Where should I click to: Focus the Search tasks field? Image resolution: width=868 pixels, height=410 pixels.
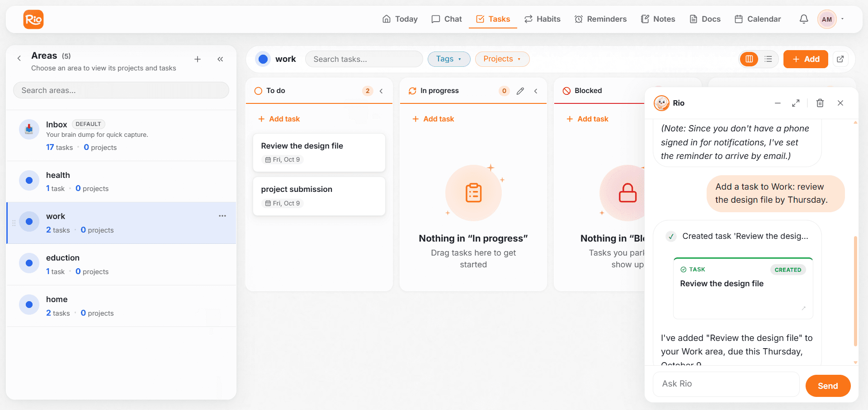point(364,59)
